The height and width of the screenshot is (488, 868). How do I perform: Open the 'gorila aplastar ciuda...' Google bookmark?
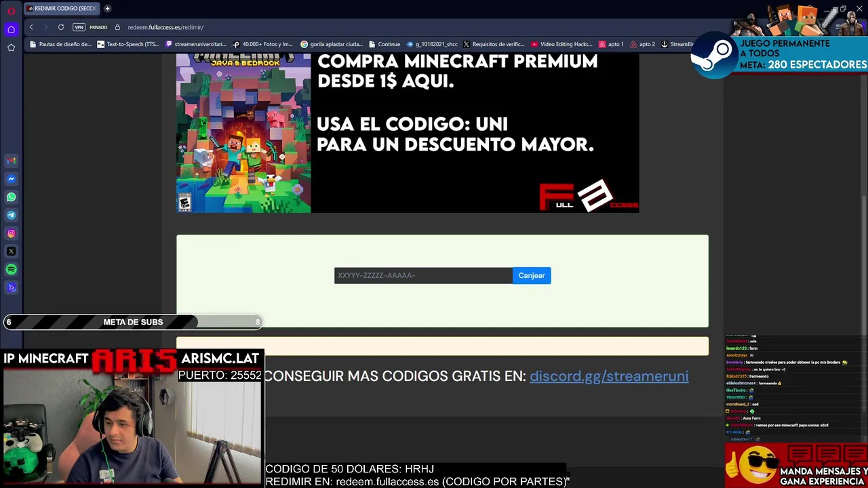[332, 44]
